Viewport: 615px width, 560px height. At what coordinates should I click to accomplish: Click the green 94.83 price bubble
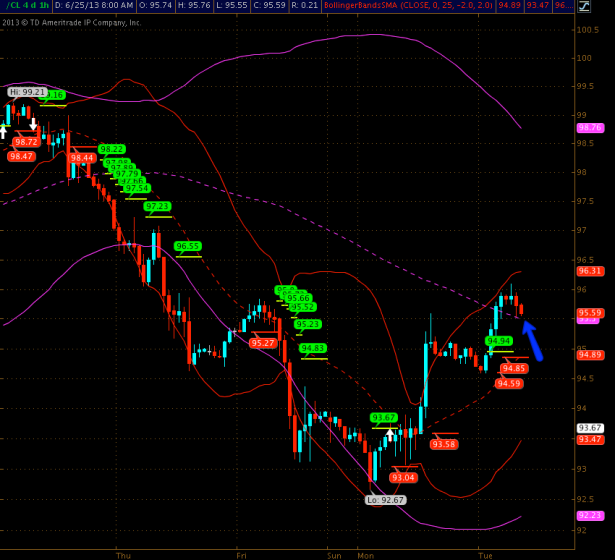point(313,348)
